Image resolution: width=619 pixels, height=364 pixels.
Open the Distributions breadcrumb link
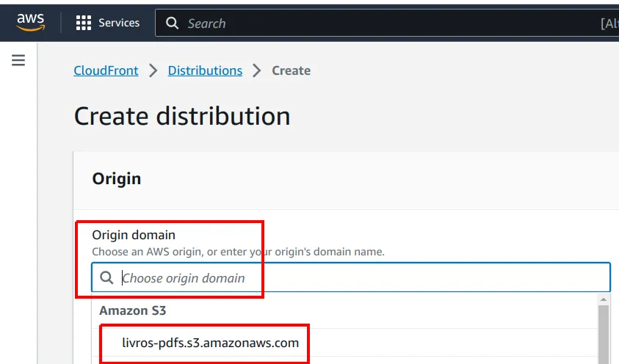click(x=205, y=70)
